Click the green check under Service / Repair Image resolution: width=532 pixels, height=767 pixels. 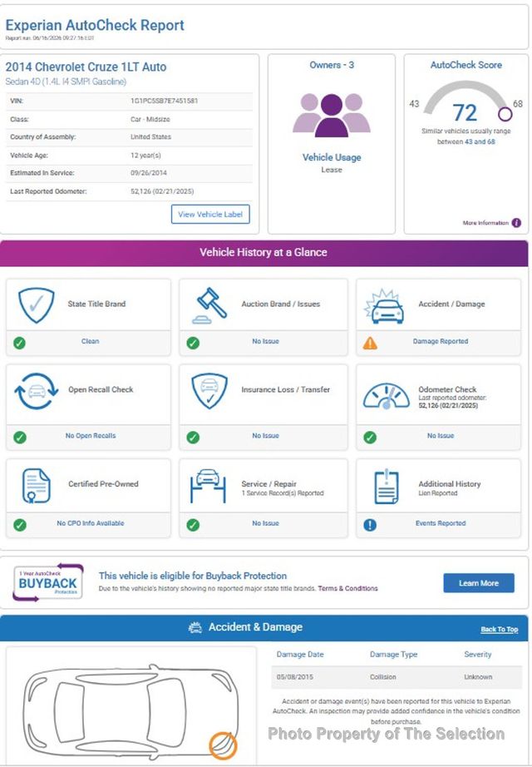pos(193,525)
